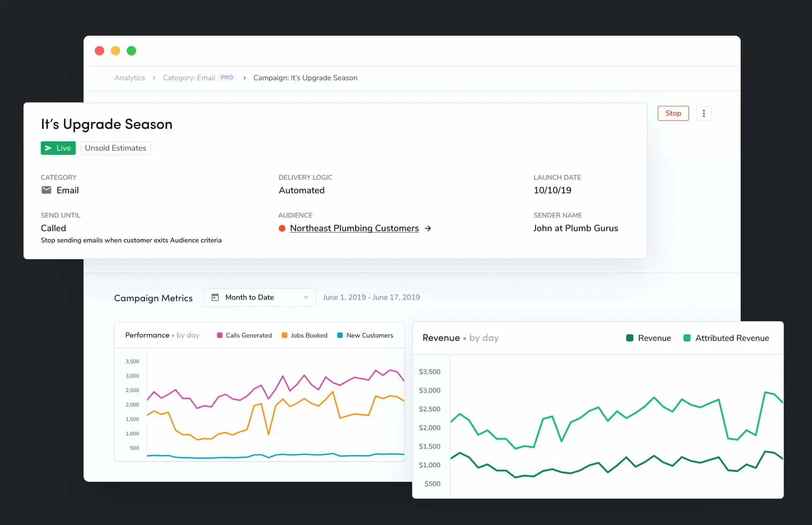Click the paper-plane icon in Live badge
This screenshot has width=812, height=525.
pos(48,148)
